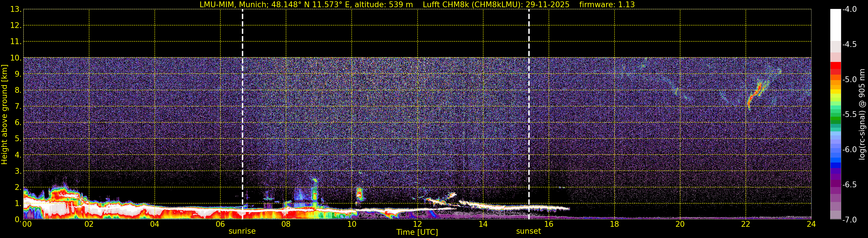Click the time-axis tick label '22'
The height and width of the screenshot is (238, 868).
coord(746,224)
